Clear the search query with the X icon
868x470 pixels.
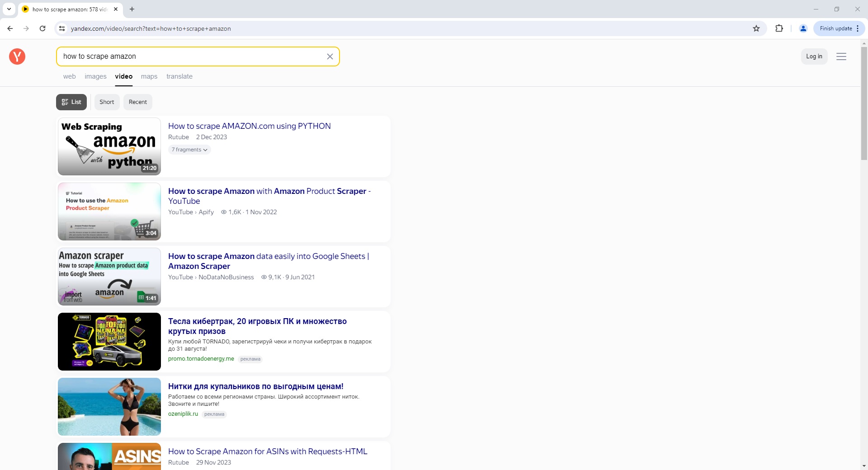330,56
